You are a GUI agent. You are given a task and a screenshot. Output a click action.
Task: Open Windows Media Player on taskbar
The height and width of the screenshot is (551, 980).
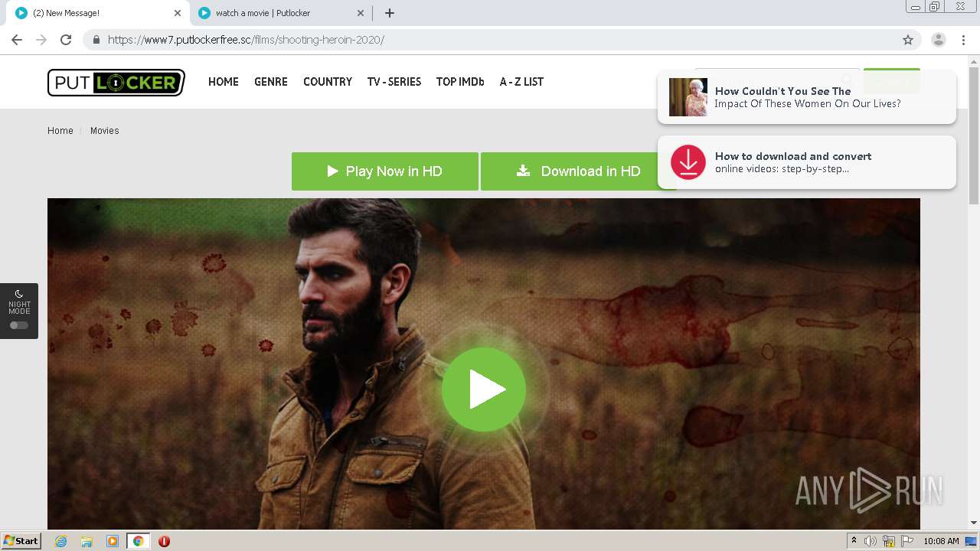tap(113, 541)
